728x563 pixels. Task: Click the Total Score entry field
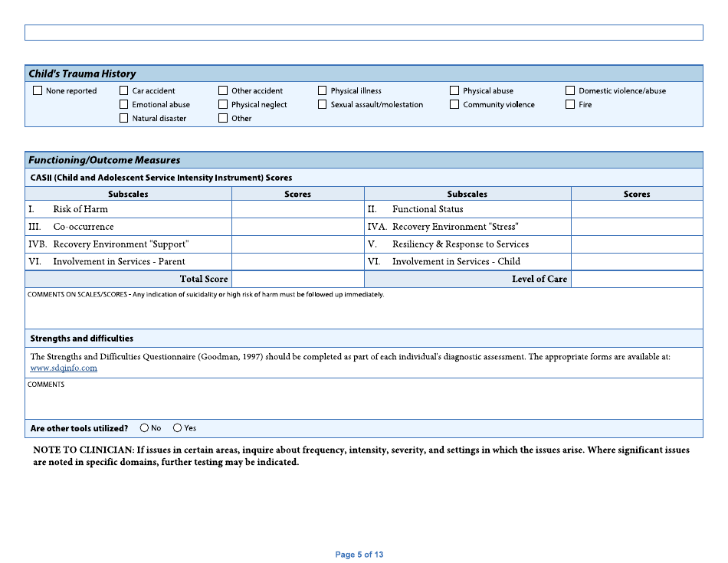coord(297,279)
